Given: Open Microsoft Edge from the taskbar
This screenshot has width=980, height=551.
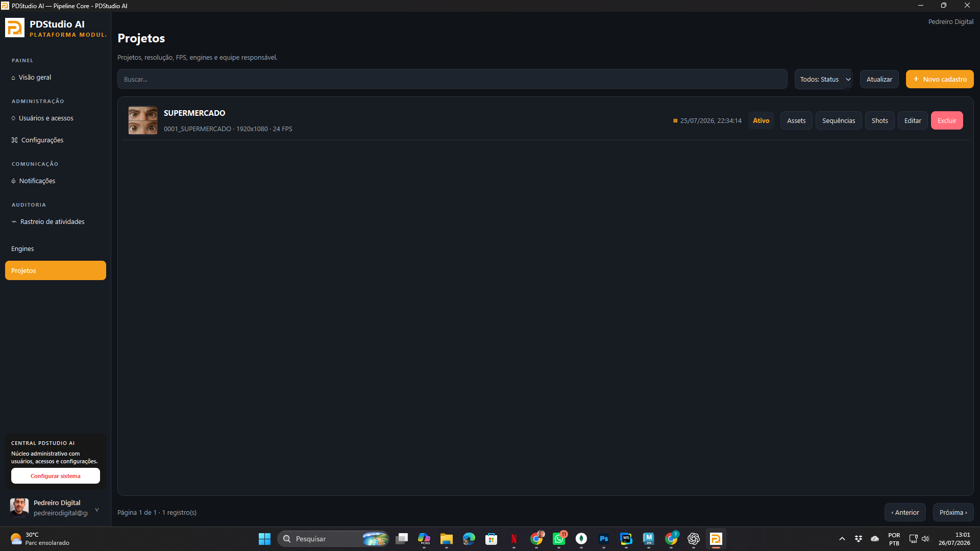Looking at the screenshot, I should click(469, 539).
